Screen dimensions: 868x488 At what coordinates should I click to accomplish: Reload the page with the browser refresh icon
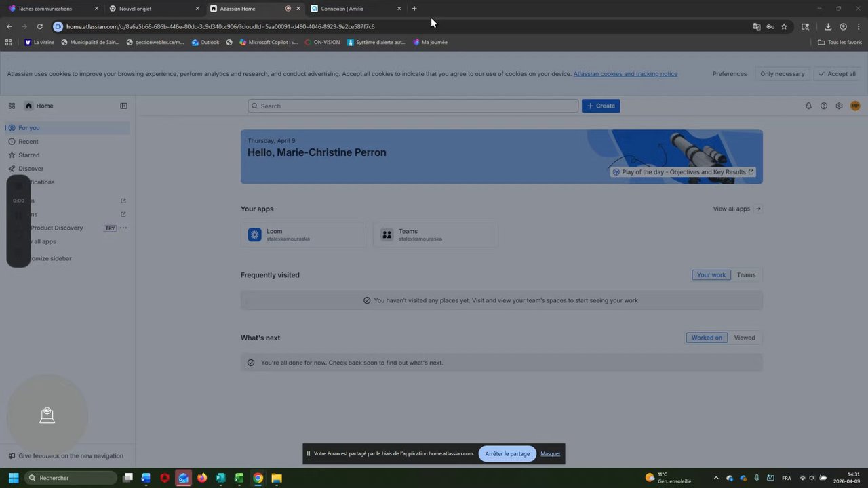pyautogui.click(x=39, y=26)
